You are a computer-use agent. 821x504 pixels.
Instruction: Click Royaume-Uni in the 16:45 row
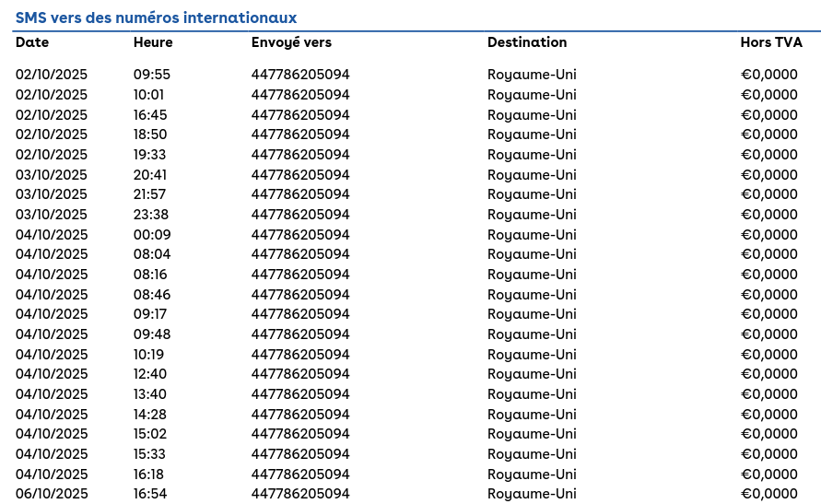(x=532, y=115)
